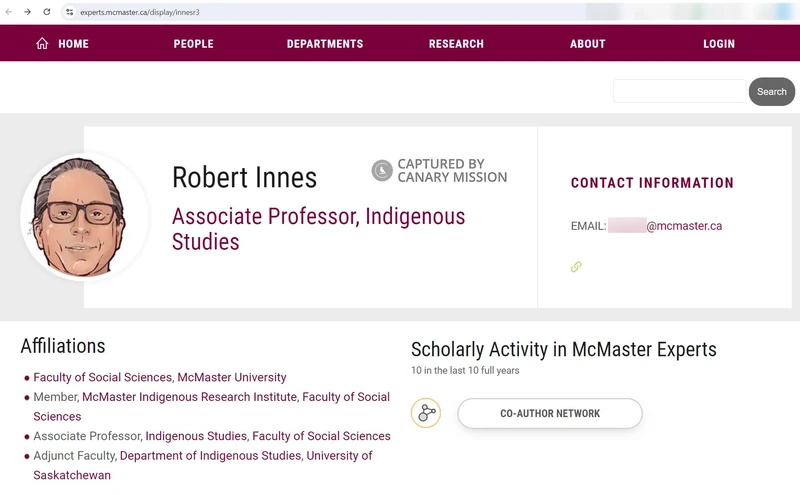Open Department of Indigenous Studies link
Viewport: 800px width, 495px height.
pos(210,455)
